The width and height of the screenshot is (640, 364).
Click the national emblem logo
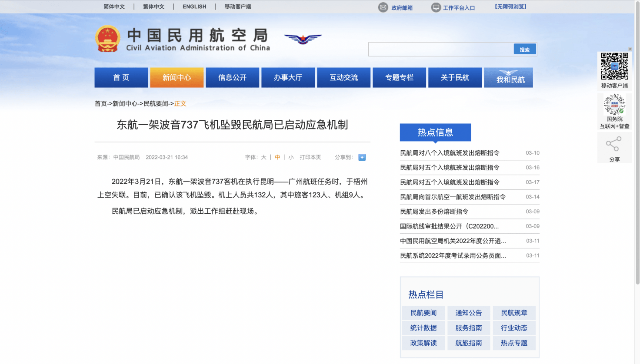point(108,39)
